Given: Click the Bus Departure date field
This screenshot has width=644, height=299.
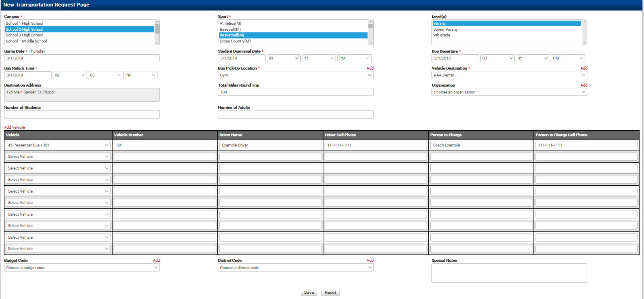Looking at the screenshot, I should coord(455,58).
